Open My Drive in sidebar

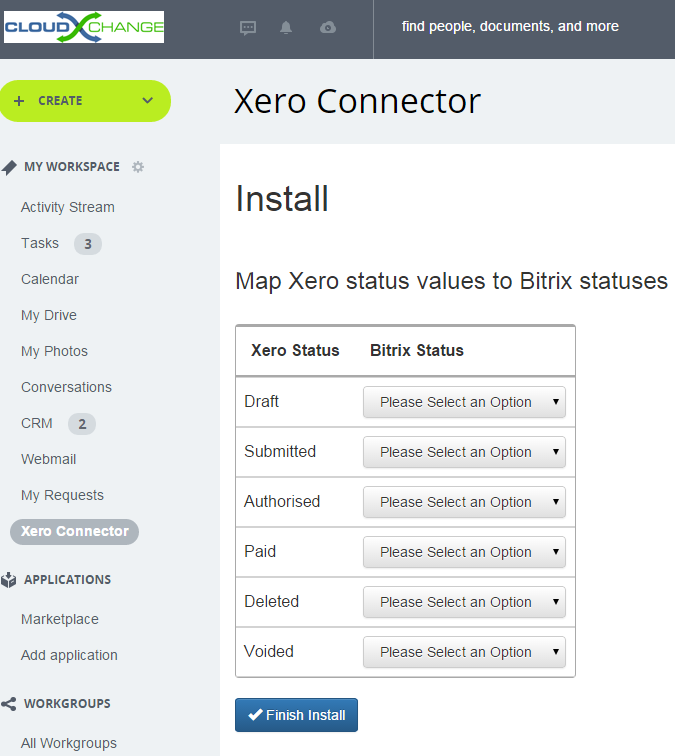pyautogui.click(x=49, y=315)
